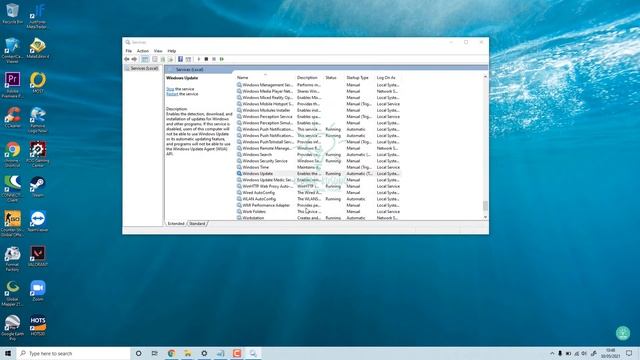The width and height of the screenshot is (640, 360).
Task: Expand hidden system tray icons chevron
Action: 552,353
